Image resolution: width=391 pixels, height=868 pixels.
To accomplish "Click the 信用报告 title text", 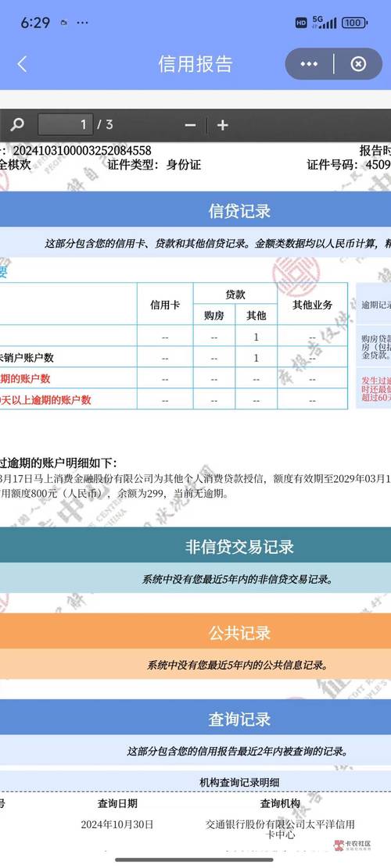I will coord(195,64).
